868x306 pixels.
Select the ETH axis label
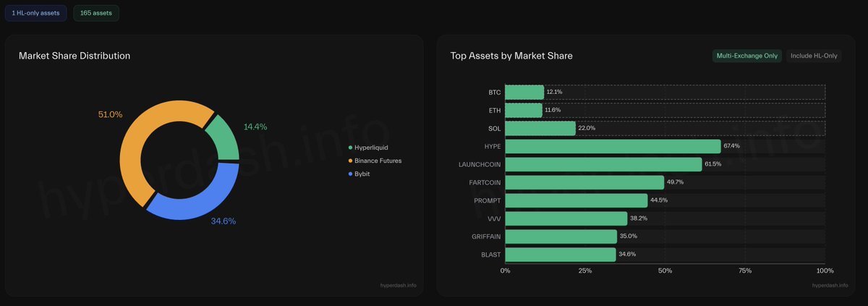[x=495, y=110]
